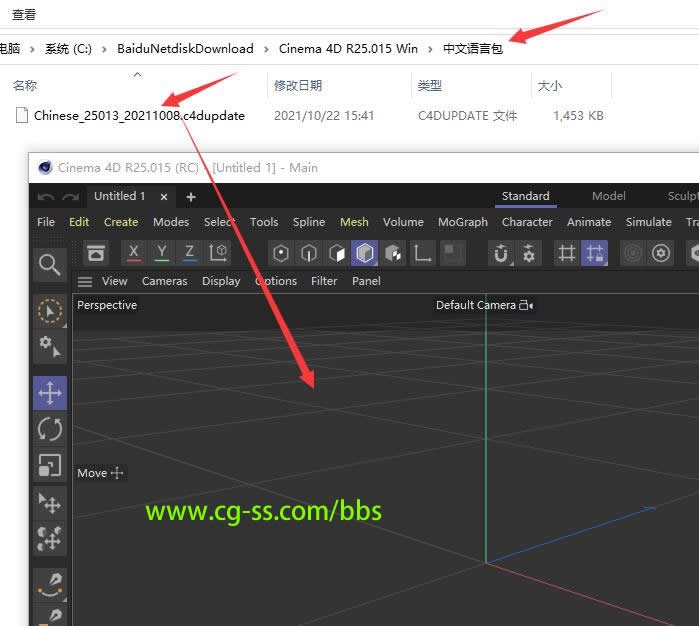This screenshot has width=699, height=626.
Task: Switch to the Standard layout tab
Action: pos(526,196)
